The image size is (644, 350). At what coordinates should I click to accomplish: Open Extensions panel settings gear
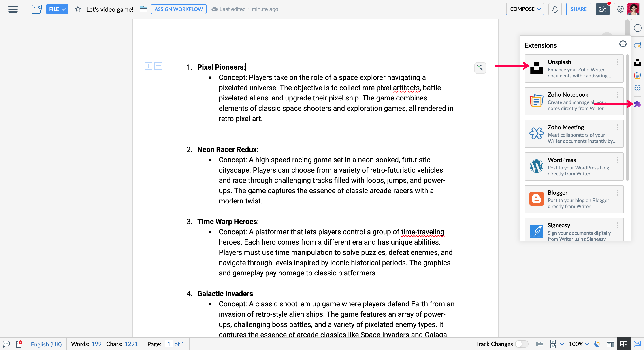coord(623,44)
